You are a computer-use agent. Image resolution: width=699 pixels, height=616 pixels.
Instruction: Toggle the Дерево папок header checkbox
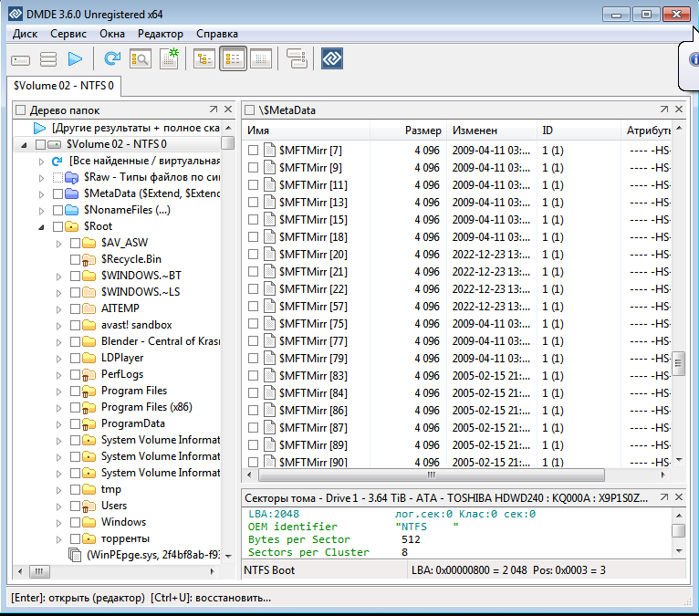click(x=20, y=110)
